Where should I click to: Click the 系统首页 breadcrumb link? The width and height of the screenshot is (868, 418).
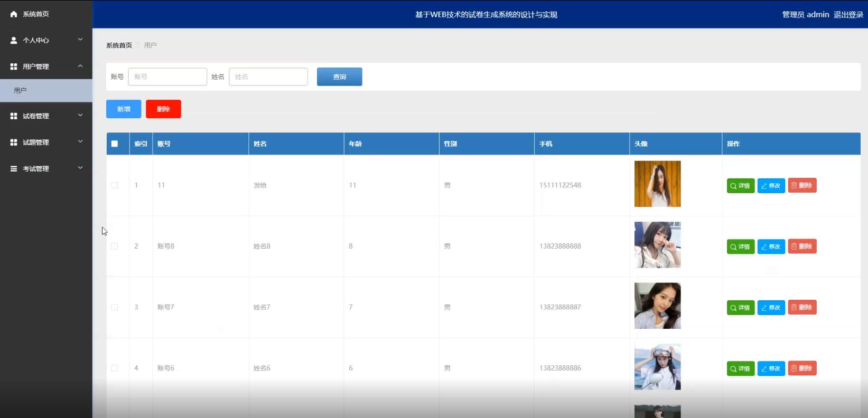coord(119,45)
